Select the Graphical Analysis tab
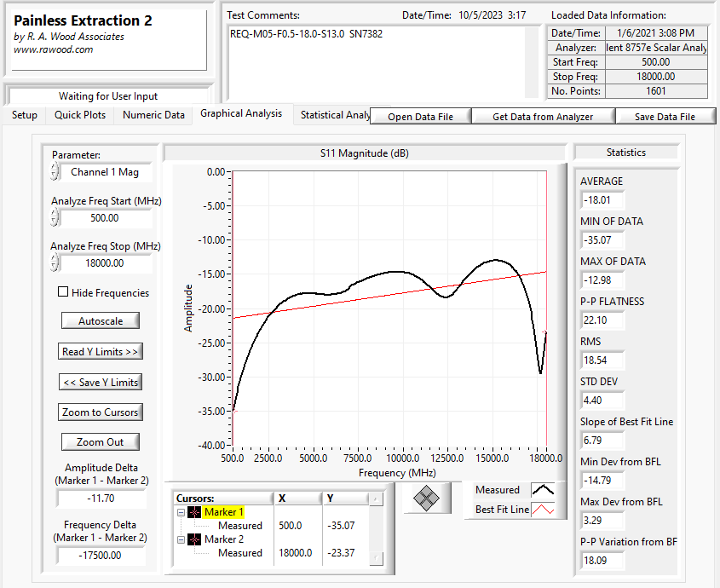720x588 pixels. coord(241,113)
